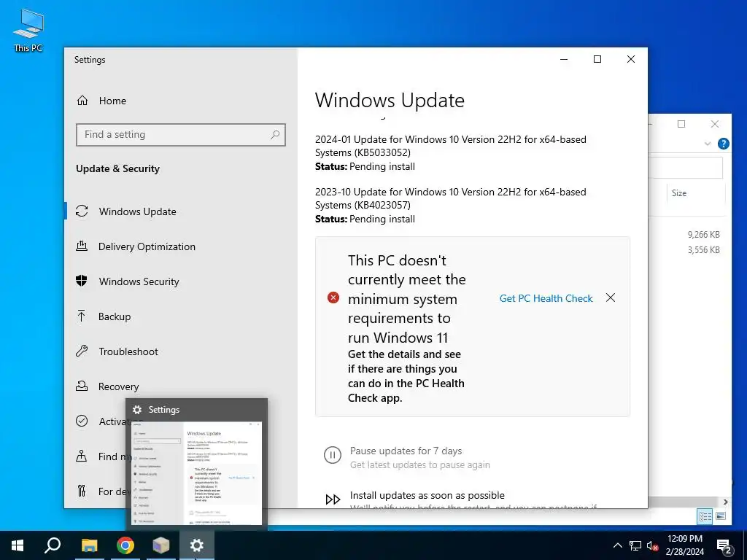Minimize the Settings window

point(564,59)
